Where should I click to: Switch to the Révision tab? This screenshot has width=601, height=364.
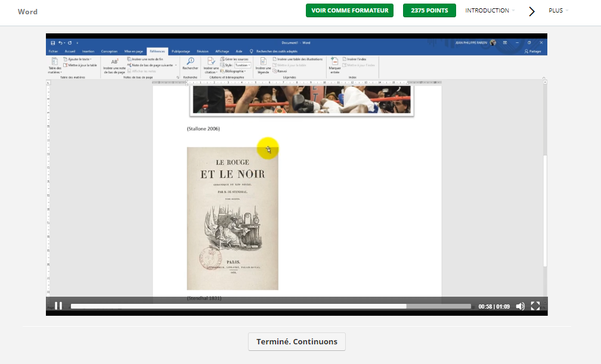203,51
